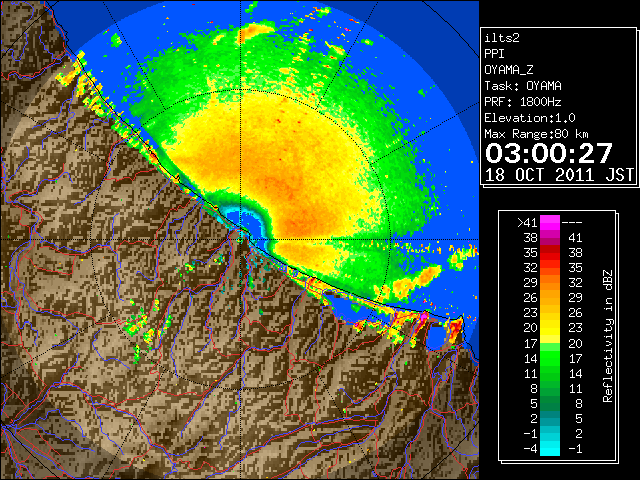Image resolution: width=640 pixels, height=480 pixels.
Task: Click the 'PRF: 1800Hz' text
Action: click(x=523, y=102)
